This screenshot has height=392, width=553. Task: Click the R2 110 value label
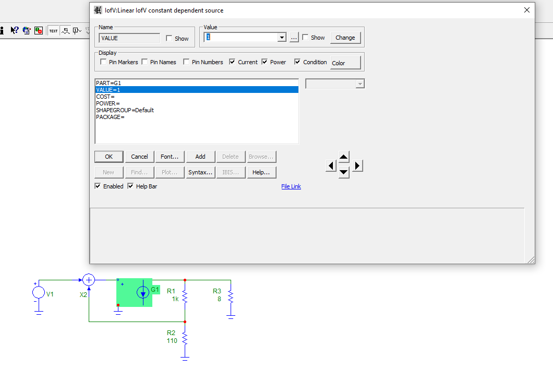pos(172,340)
